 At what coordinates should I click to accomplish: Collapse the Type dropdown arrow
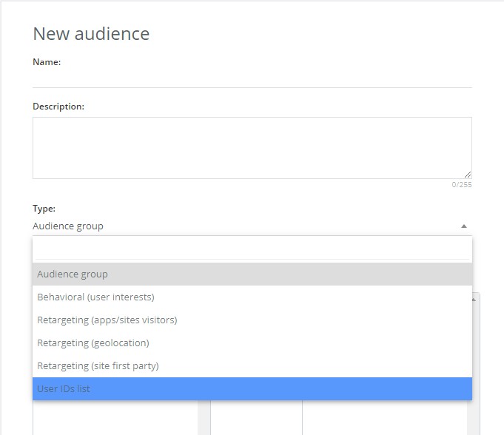coord(463,226)
